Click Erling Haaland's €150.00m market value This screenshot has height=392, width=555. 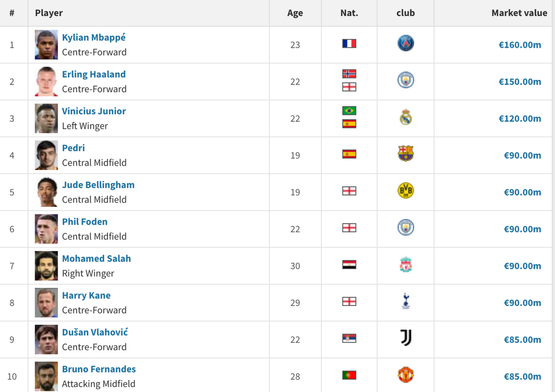pos(520,82)
